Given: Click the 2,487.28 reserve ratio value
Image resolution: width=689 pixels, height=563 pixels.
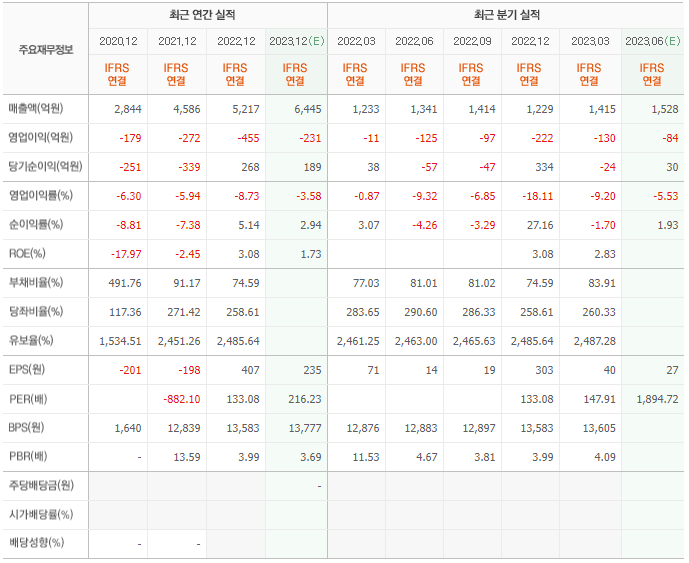Looking at the screenshot, I should pos(595,341).
